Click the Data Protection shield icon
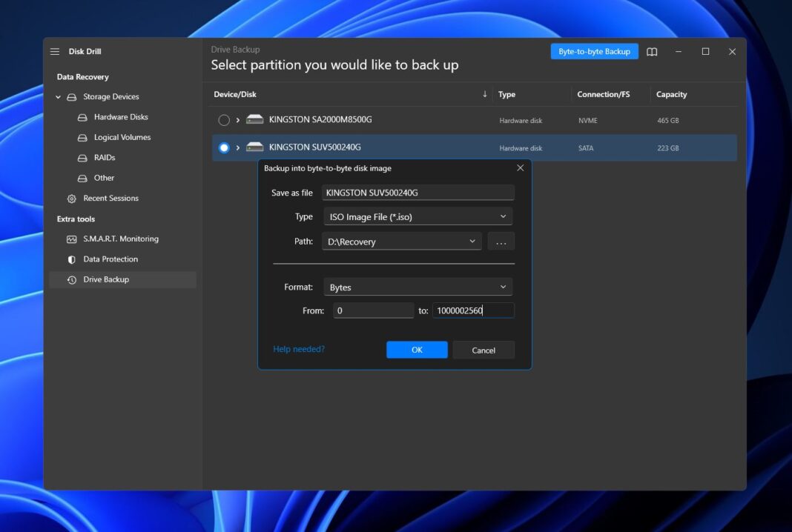The image size is (792, 532). 72,259
